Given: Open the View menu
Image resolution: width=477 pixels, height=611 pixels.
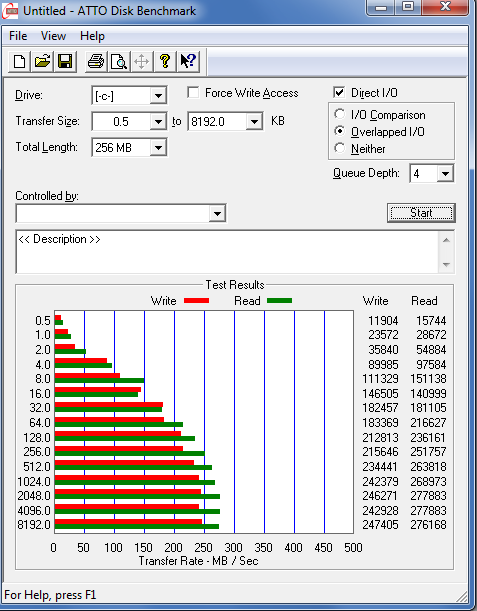Looking at the screenshot, I should tap(53, 36).
